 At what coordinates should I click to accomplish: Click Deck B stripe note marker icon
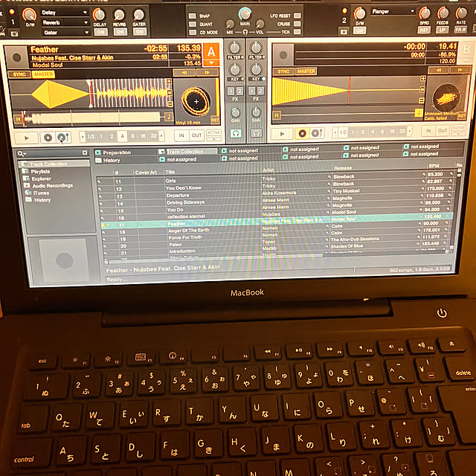419,113
